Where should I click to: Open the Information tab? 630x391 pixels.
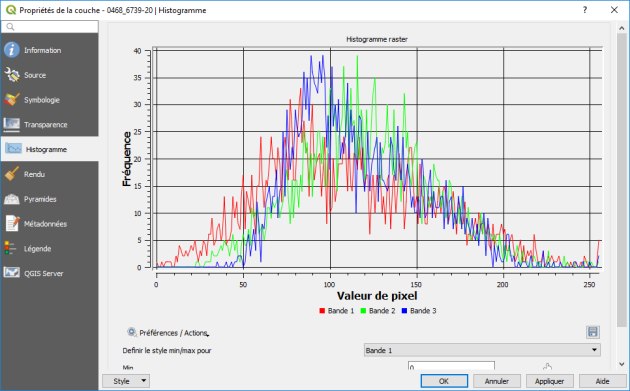pos(49,50)
